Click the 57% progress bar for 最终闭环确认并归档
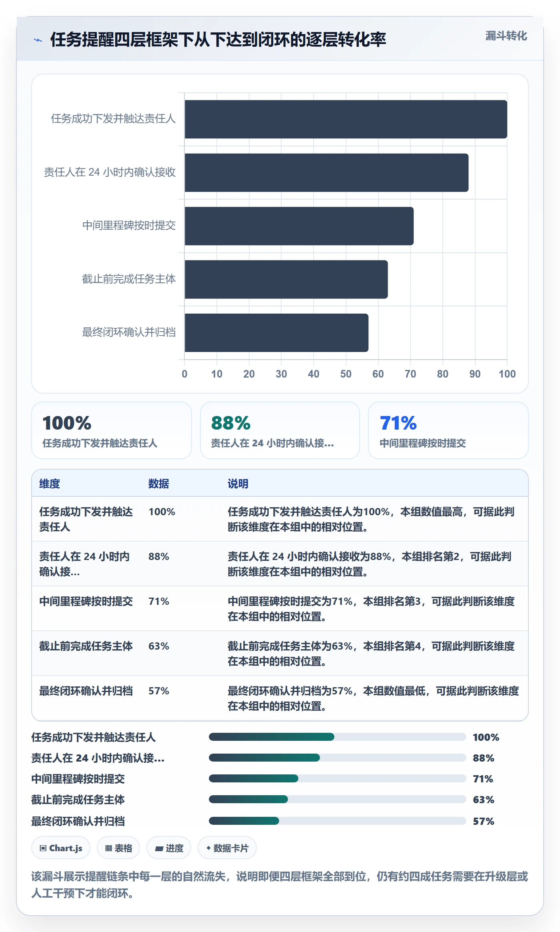The height and width of the screenshot is (932, 560). pyautogui.click(x=338, y=821)
